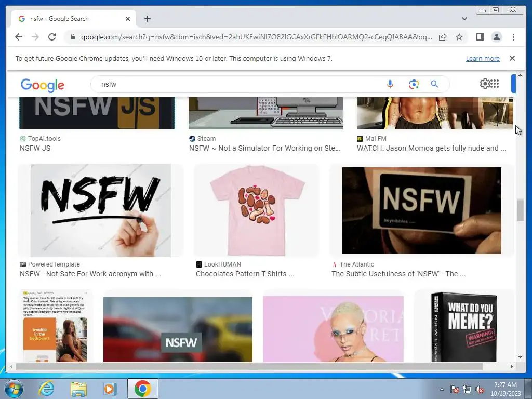The width and height of the screenshot is (532, 399).
Task: Open The Subtle Usefulness of 'NSFW' link
Action: 398,274
